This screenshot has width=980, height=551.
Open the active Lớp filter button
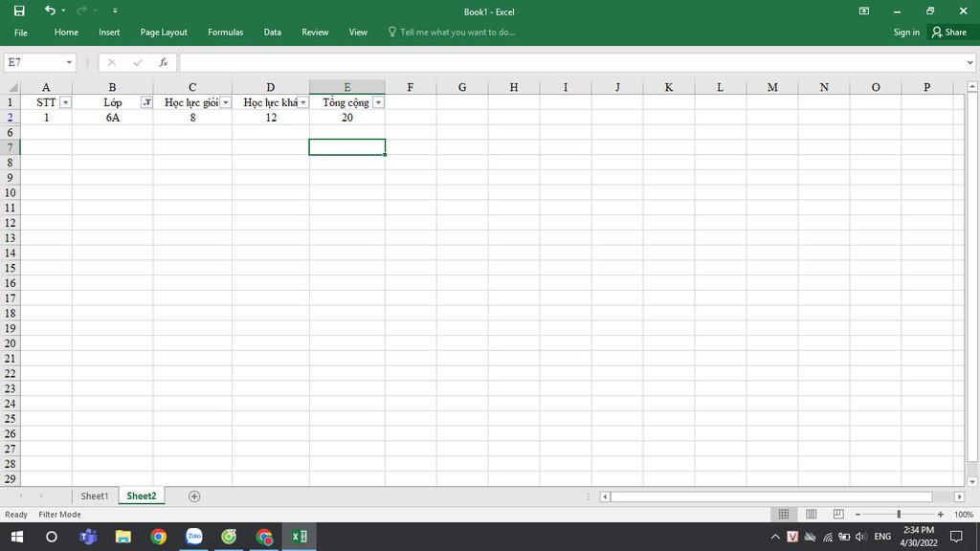click(x=146, y=102)
